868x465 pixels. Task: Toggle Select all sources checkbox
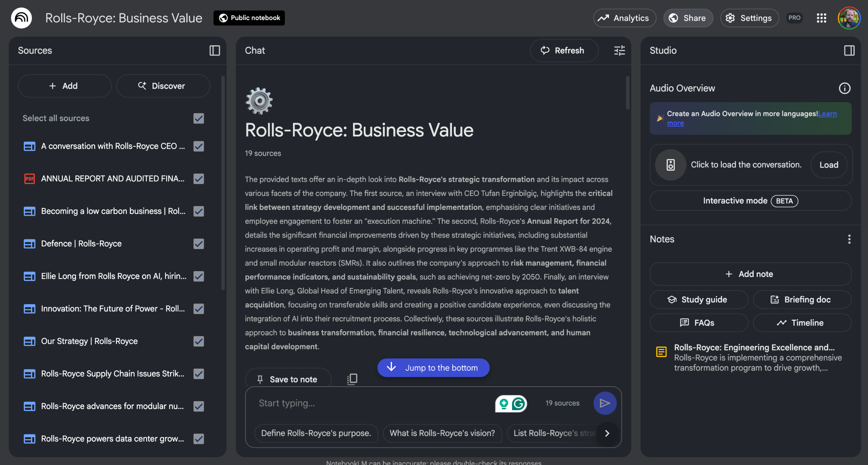[x=199, y=118]
